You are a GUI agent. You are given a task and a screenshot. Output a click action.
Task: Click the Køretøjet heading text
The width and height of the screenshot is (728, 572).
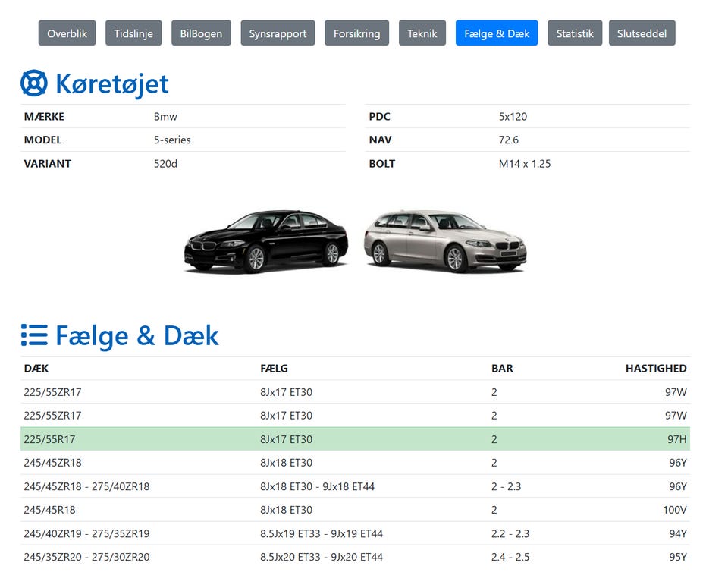[112, 84]
